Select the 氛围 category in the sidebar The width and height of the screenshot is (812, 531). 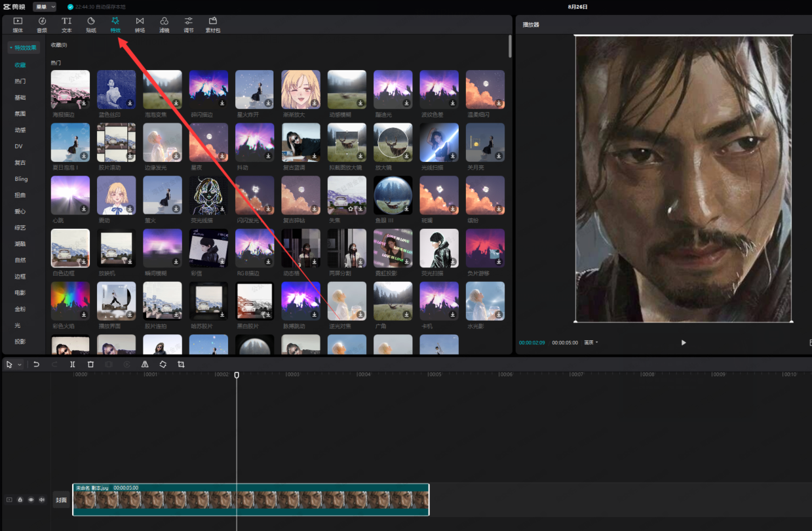20,113
